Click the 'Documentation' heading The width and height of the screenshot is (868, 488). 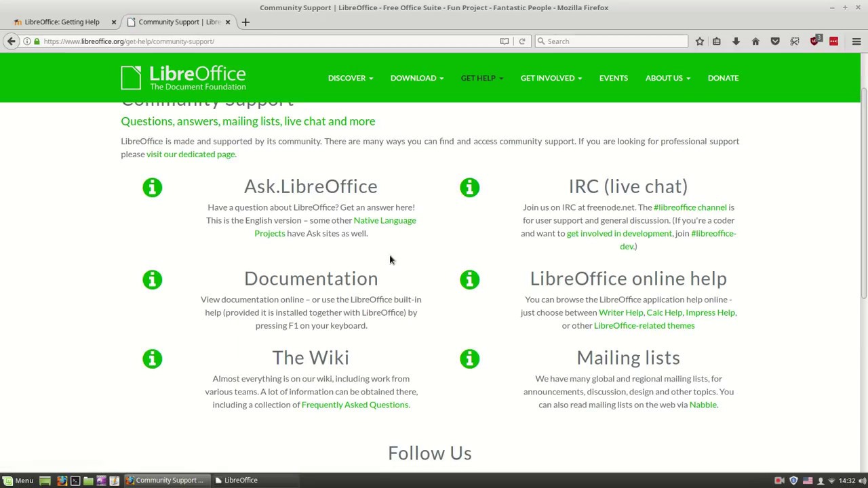point(311,279)
